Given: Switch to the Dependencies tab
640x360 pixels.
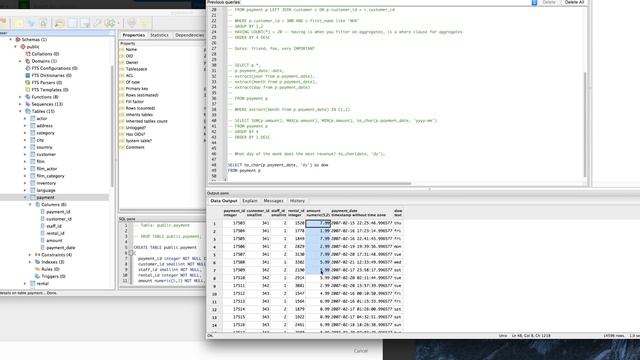Looking at the screenshot, I should (189, 35).
